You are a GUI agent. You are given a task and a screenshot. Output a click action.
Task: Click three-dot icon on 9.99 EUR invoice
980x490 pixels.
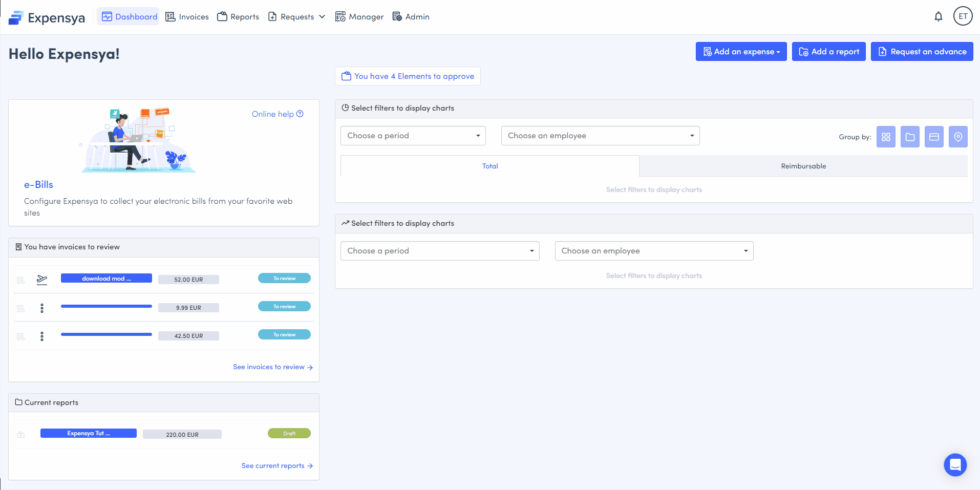42,308
